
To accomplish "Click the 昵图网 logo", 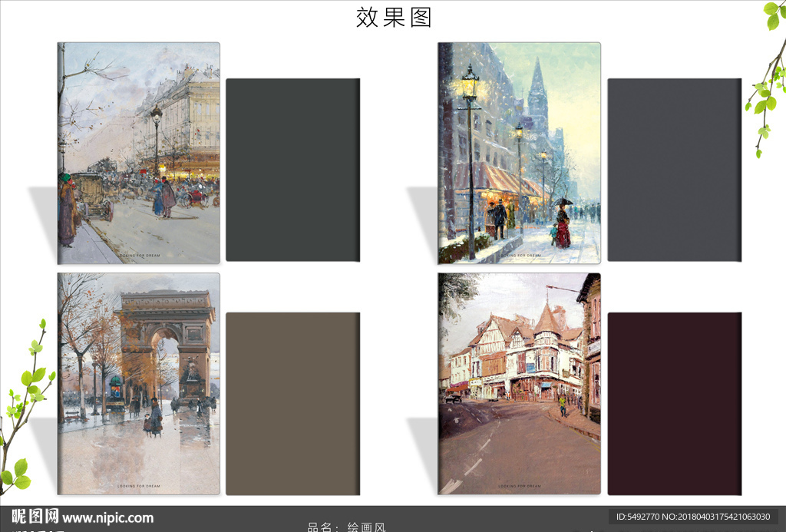I will [x=35, y=516].
